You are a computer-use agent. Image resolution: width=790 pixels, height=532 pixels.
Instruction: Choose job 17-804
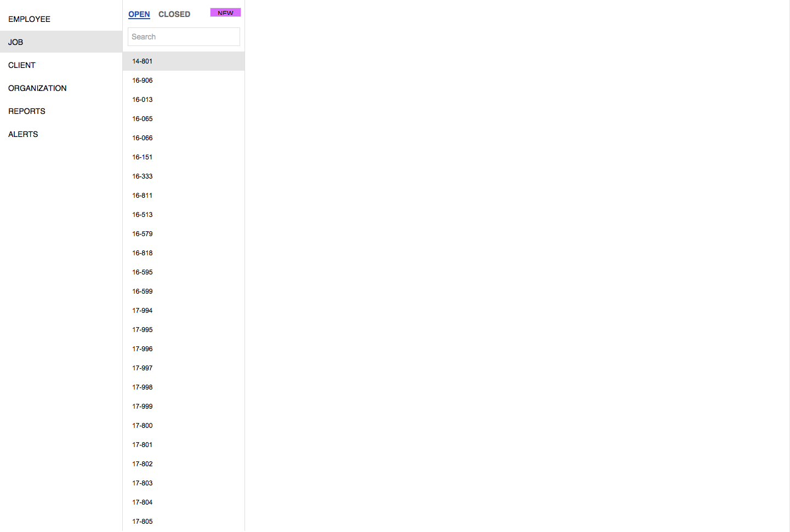pyautogui.click(x=184, y=502)
